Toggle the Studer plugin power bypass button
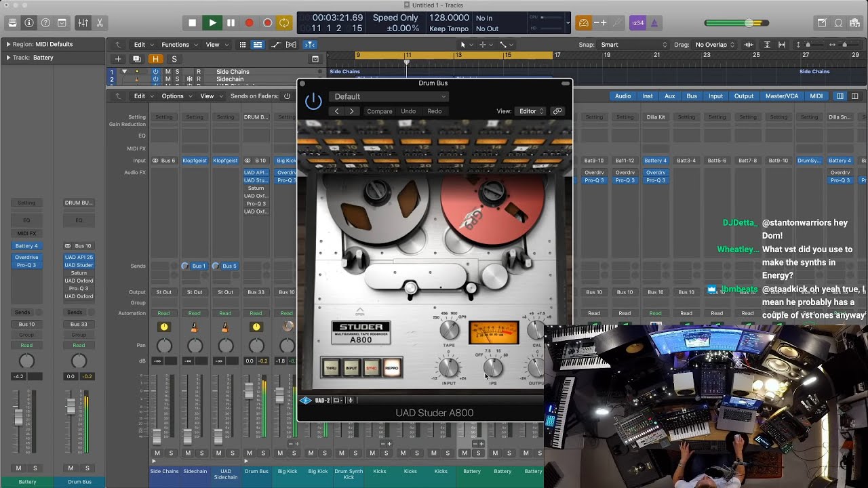Image resolution: width=868 pixels, height=488 pixels. [x=313, y=102]
